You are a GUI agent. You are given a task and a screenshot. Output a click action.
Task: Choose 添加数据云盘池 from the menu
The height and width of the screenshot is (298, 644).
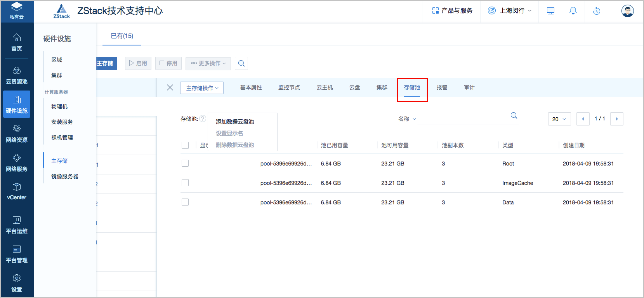point(235,122)
